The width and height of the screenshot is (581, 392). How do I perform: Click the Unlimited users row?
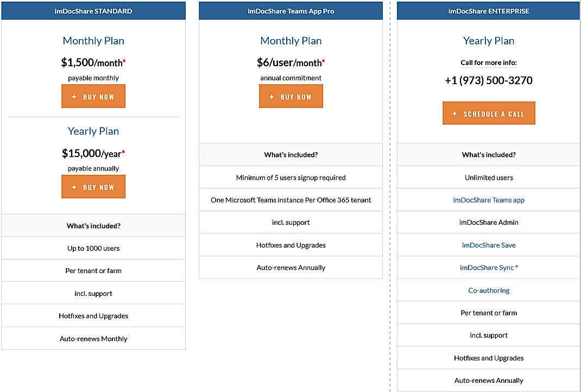488,177
